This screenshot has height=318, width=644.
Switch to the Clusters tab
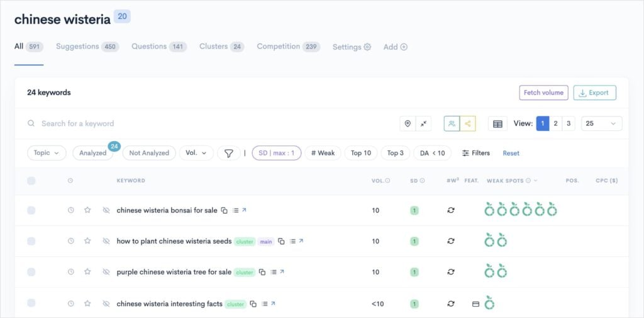point(222,47)
